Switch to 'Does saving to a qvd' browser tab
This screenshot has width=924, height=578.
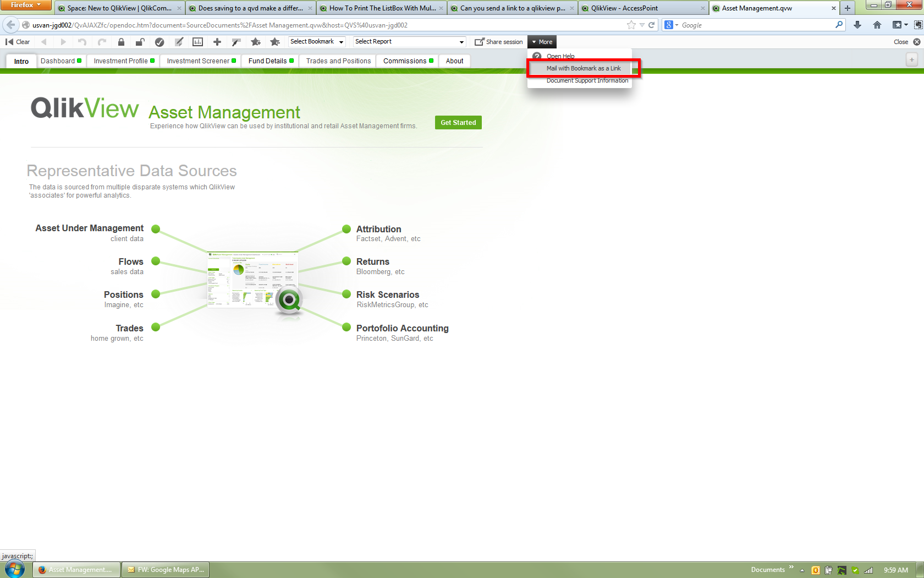pyautogui.click(x=251, y=8)
